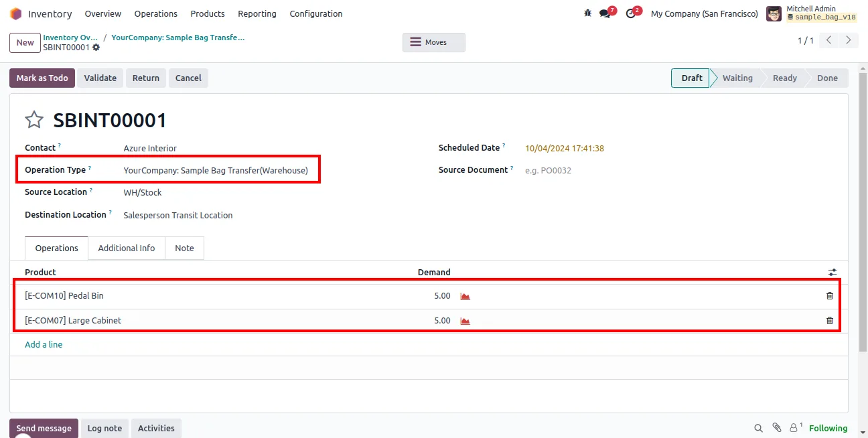Click Large Cabinet demand value 5.00
Image resolution: width=868 pixels, height=438 pixels.
442,320
